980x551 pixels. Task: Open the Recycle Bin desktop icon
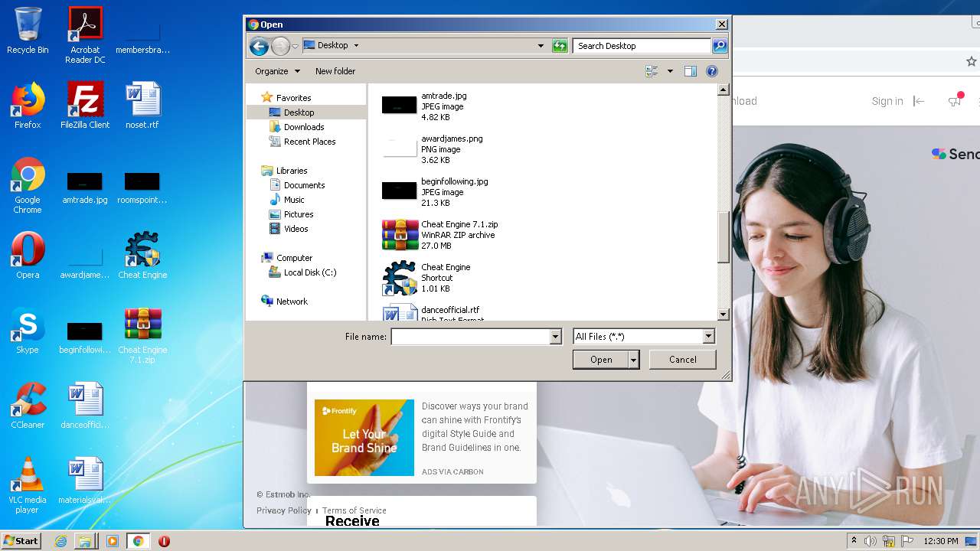click(x=28, y=31)
